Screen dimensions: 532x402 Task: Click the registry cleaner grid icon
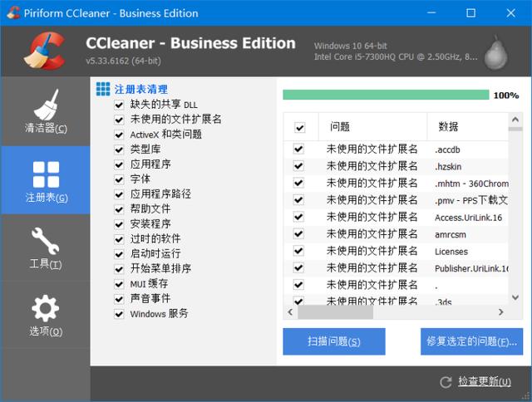click(x=103, y=89)
